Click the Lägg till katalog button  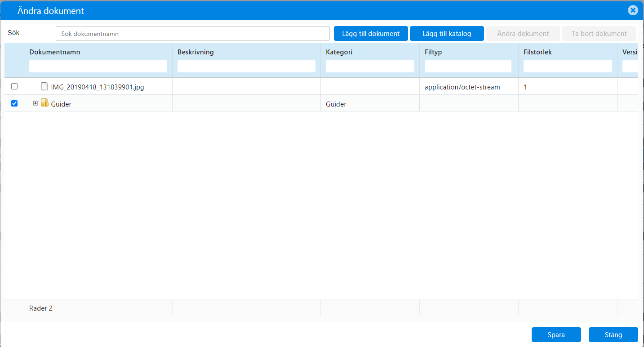coord(447,34)
